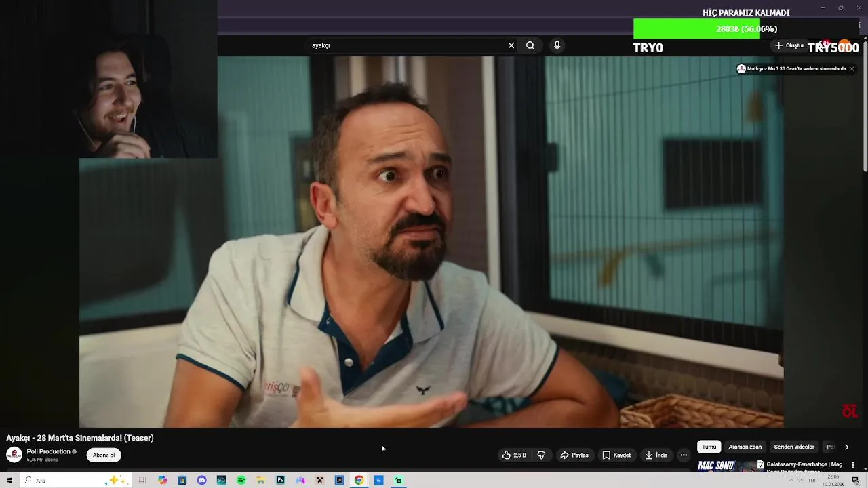The width and height of the screenshot is (868, 488).
Task: Like the video (2,5 B thumbs up)
Action: click(514, 455)
